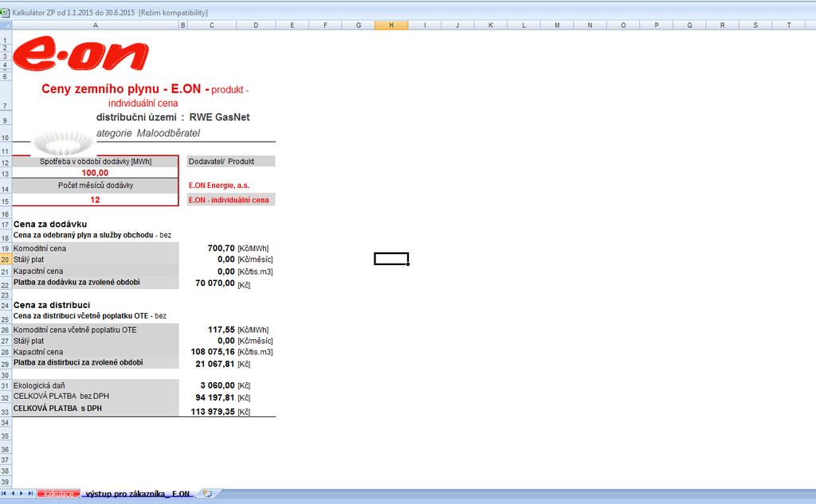Screen dimensions: 816x504
Task: Select row 13 header
Action: tap(6, 174)
